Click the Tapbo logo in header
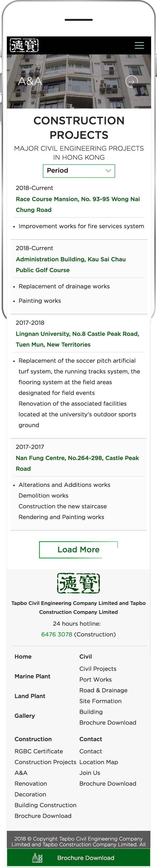Image resolution: width=157 pixels, height=868 pixels. tap(24, 45)
